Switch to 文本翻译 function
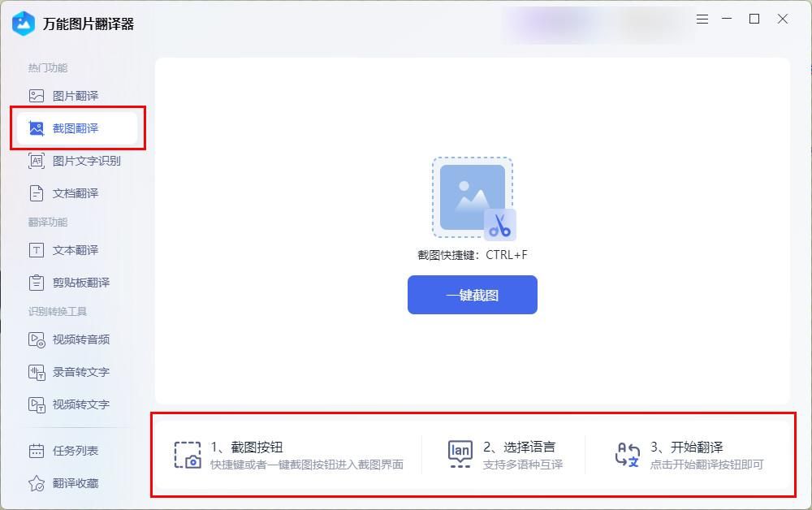The image size is (812, 510). pyautogui.click(x=77, y=250)
